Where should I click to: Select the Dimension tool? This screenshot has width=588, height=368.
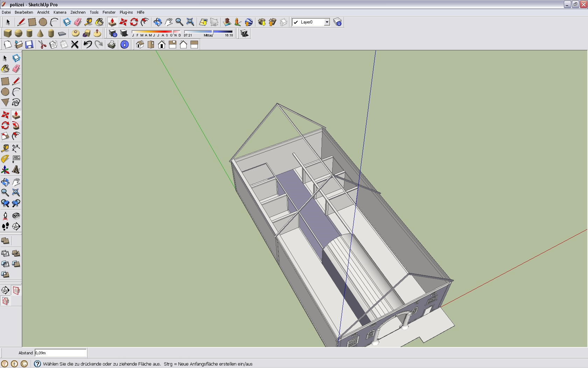[x=16, y=148]
